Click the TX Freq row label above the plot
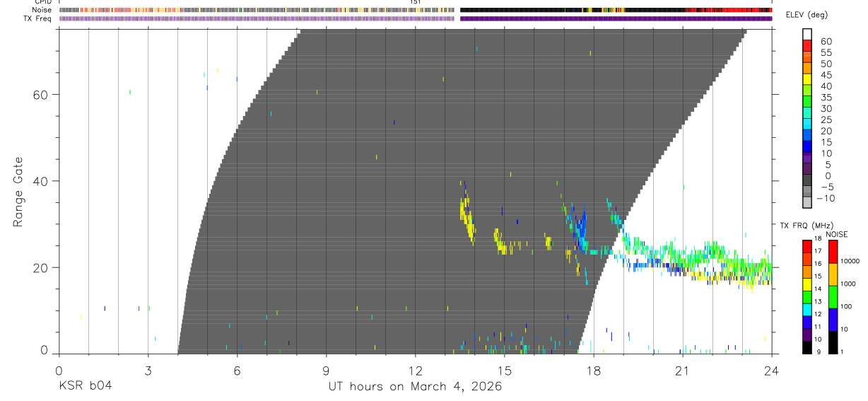Image resolution: width=868 pixels, height=401 pixels. tap(38, 18)
